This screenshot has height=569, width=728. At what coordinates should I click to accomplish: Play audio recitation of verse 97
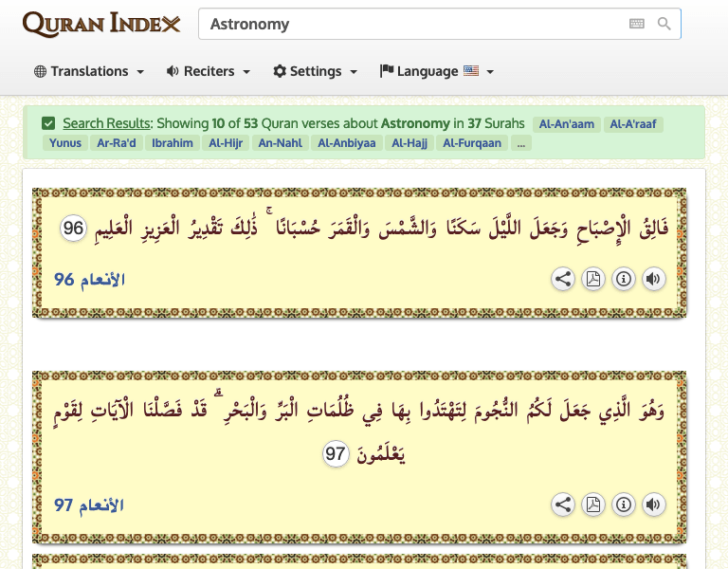pos(653,505)
